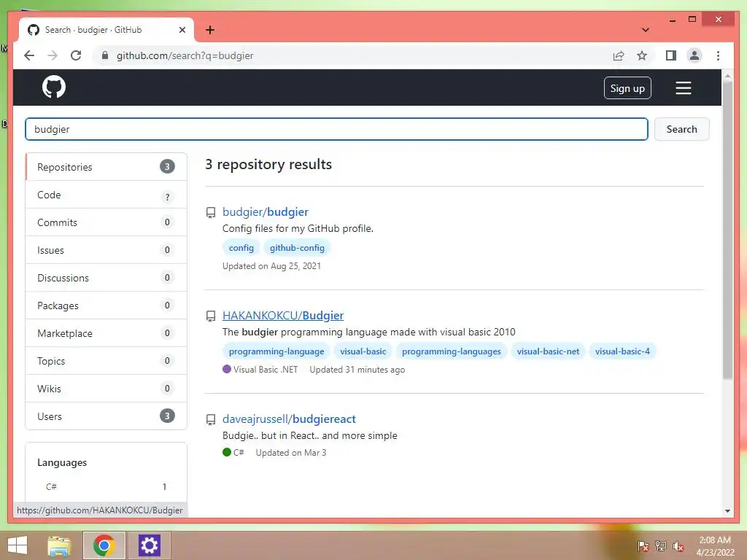747x560 pixels.
Task: Click the 'Updated 31 minutes ago' text
Action: coord(357,370)
